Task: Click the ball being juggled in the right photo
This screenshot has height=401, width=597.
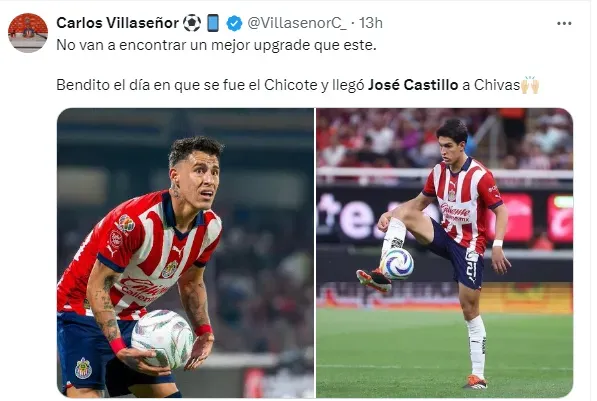Action: pos(397,264)
